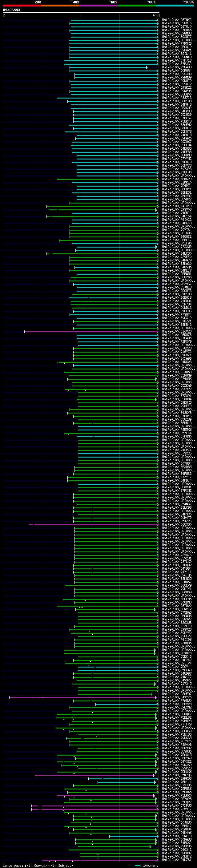Select the UniRef100_C1FE86 label
The height and width of the screenshot is (868, 197).
[177, 311]
